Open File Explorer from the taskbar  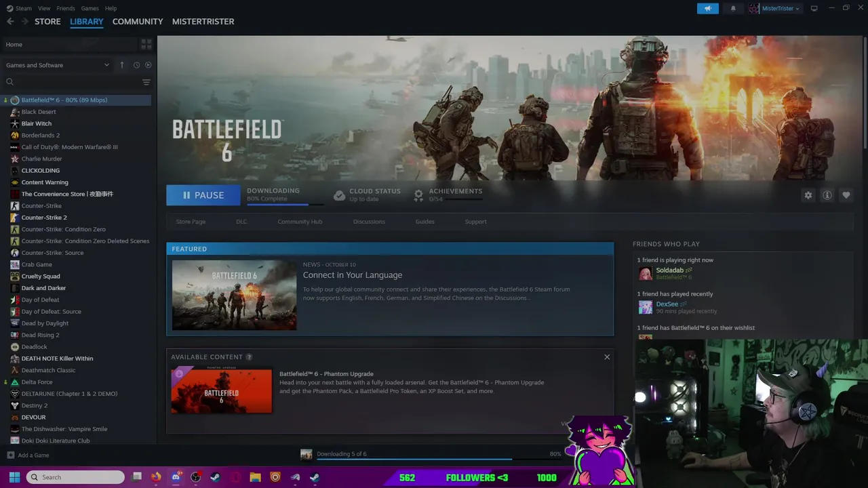pos(255,477)
